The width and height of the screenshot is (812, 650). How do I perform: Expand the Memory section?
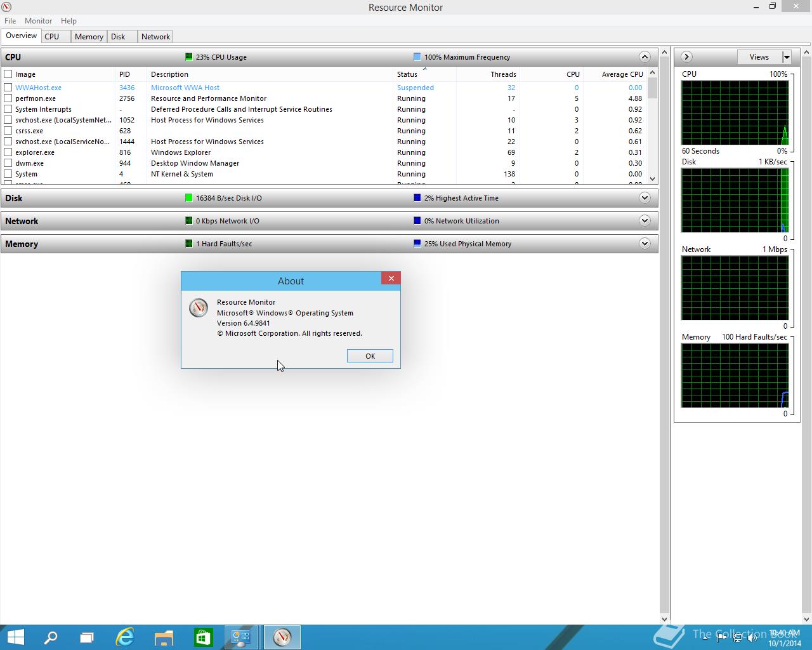point(645,243)
